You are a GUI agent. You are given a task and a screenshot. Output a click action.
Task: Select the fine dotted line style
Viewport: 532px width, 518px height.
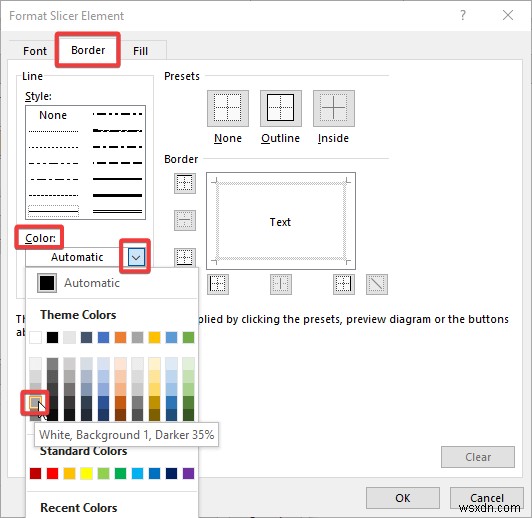pyautogui.click(x=53, y=131)
